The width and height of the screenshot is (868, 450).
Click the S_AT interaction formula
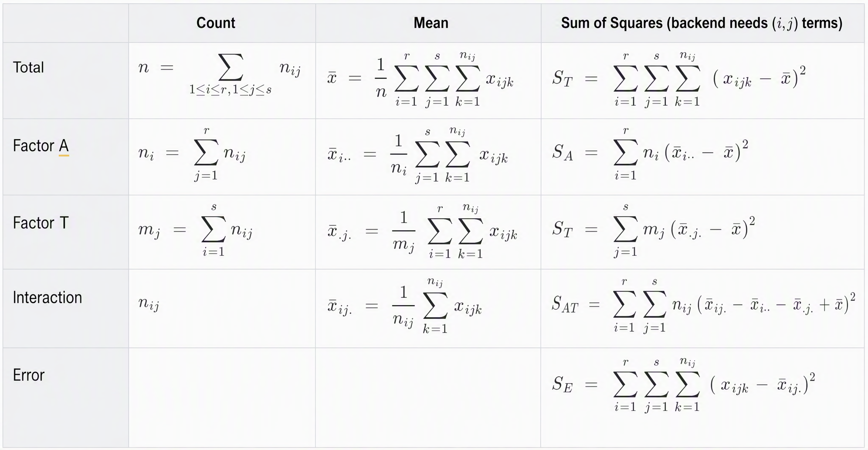click(704, 305)
